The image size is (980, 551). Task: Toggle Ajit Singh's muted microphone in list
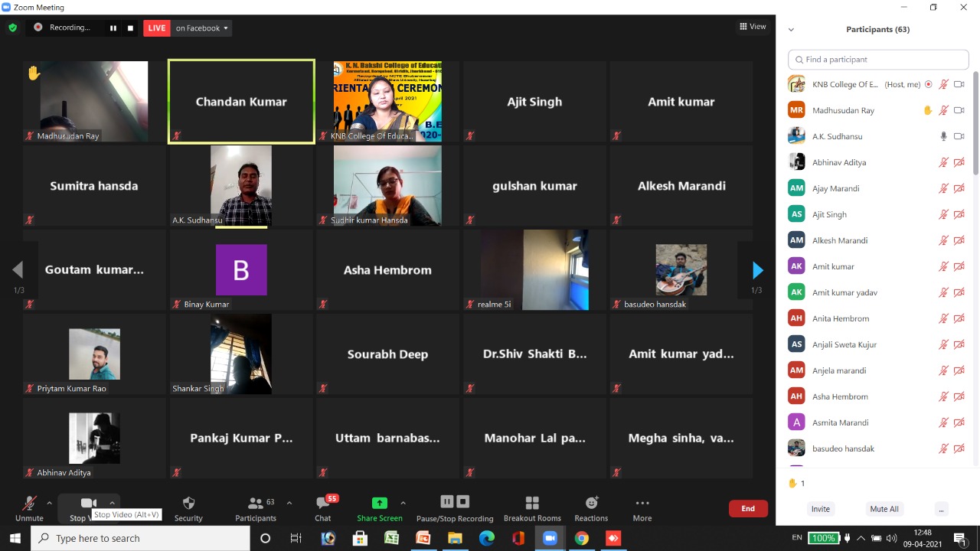click(944, 214)
